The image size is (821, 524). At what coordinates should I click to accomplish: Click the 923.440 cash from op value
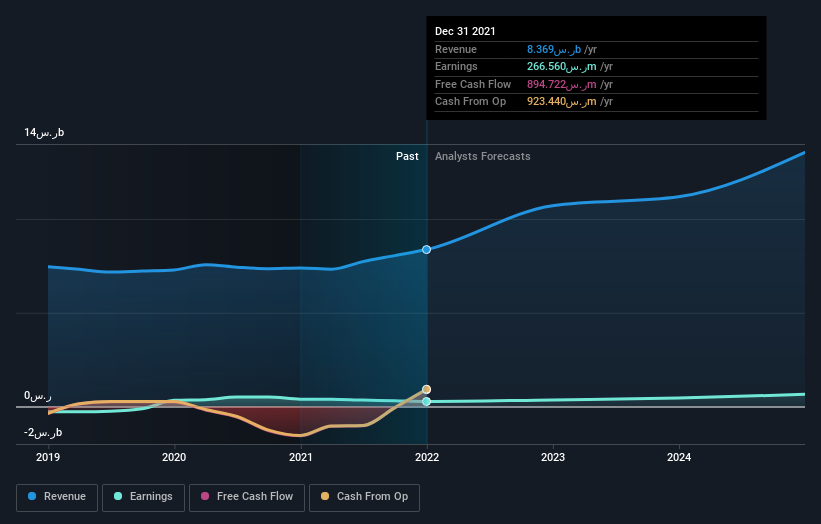coord(562,102)
